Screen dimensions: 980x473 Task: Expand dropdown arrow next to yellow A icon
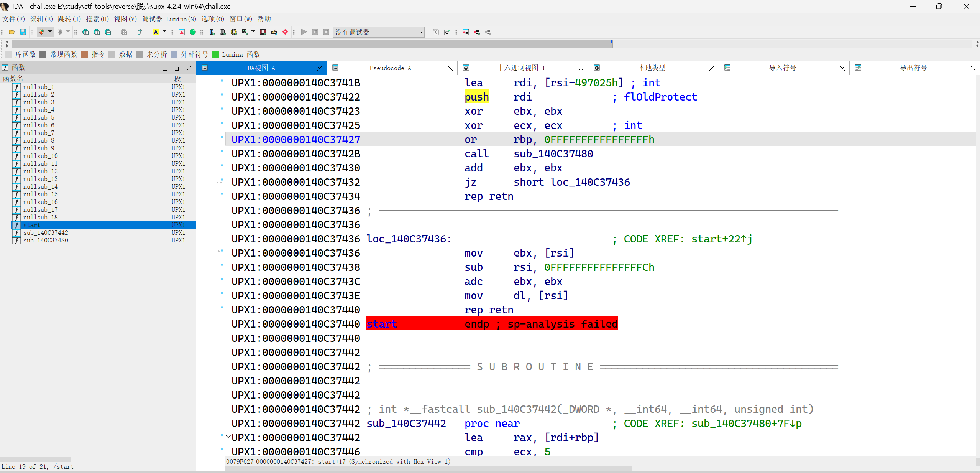[x=164, y=32]
